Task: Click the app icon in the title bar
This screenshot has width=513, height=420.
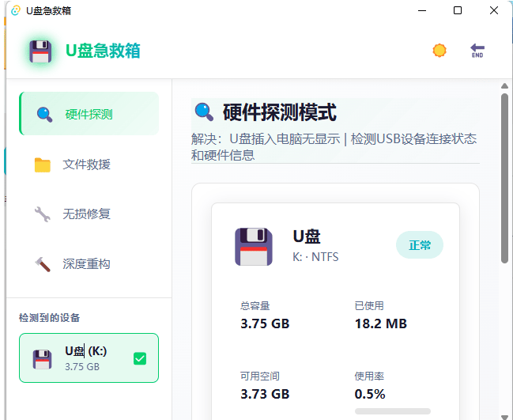Action: click(x=15, y=10)
